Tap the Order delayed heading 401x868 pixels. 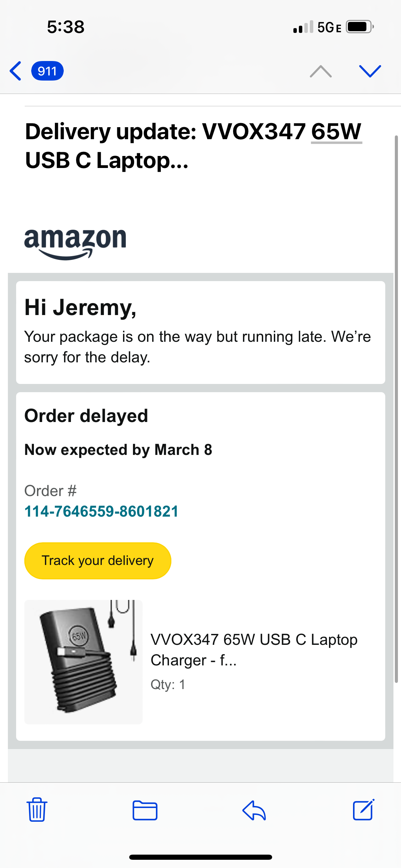point(86,416)
